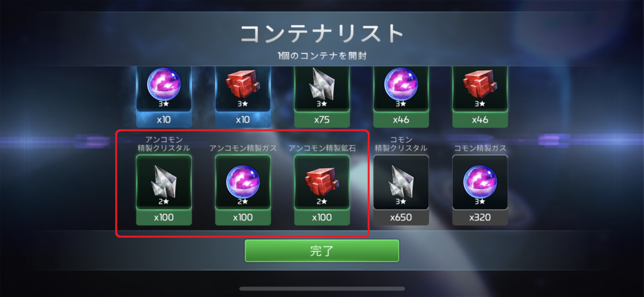This screenshot has height=297, width=644.
Task: Select the common refined crystal x650 item
Action: coord(401,190)
